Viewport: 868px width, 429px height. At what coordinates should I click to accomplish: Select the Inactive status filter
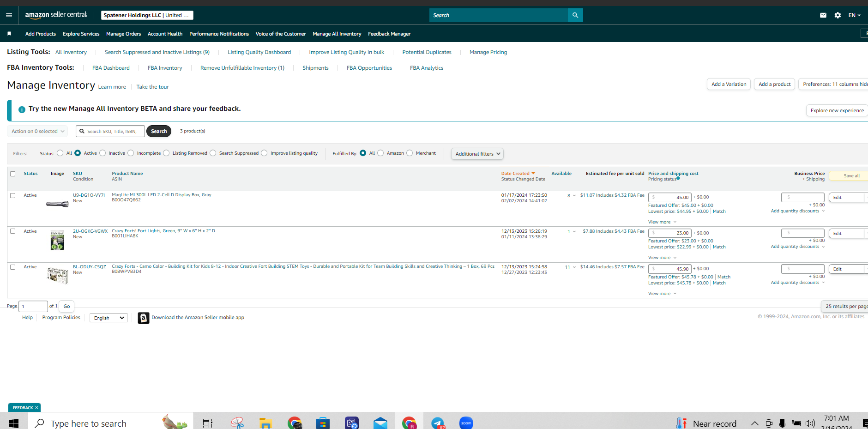102,153
